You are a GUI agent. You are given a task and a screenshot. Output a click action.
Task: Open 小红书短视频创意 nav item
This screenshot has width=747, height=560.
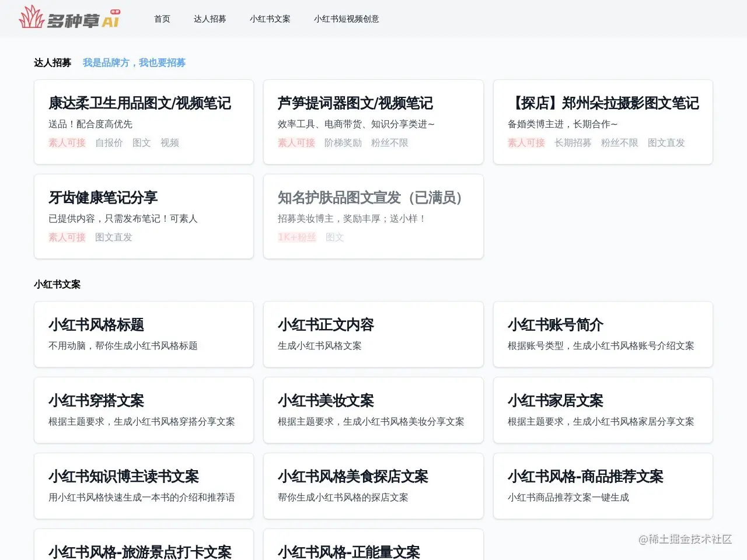pyautogui.click(x=347, y=19)
